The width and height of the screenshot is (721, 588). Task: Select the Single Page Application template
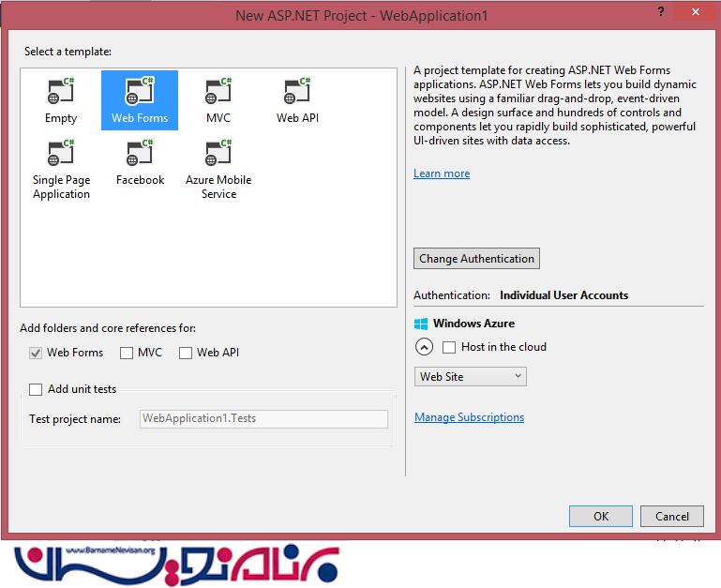pyautogui.click(x=61, y=154)
